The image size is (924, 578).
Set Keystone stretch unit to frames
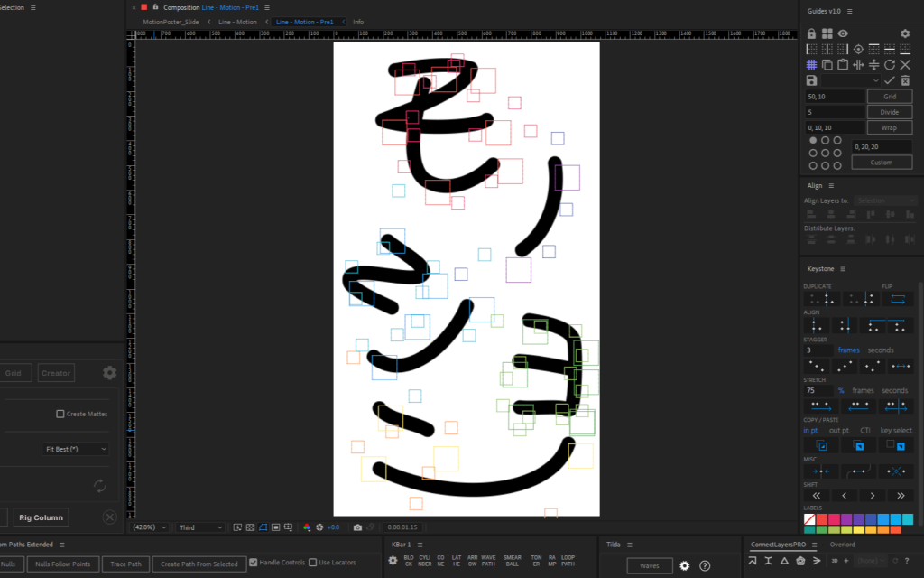[863, 390]
